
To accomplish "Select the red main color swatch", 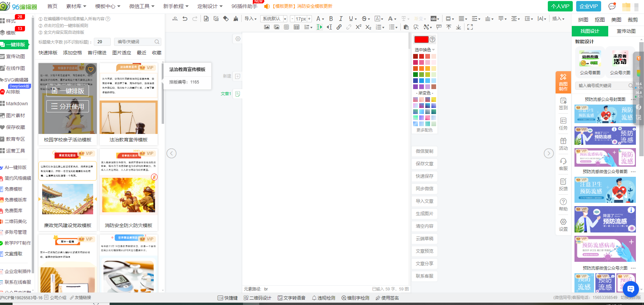I will [x=421, y=39].
